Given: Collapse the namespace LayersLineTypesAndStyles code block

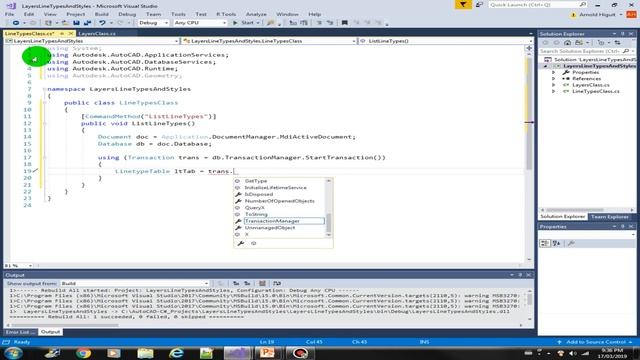Looking at the screenshot, I should [44, 89].
